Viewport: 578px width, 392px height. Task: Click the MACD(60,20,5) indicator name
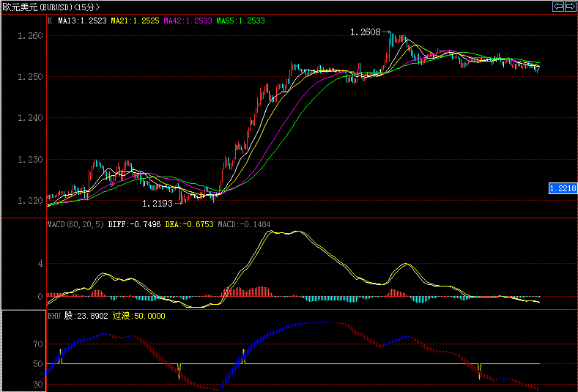(75, 224)
